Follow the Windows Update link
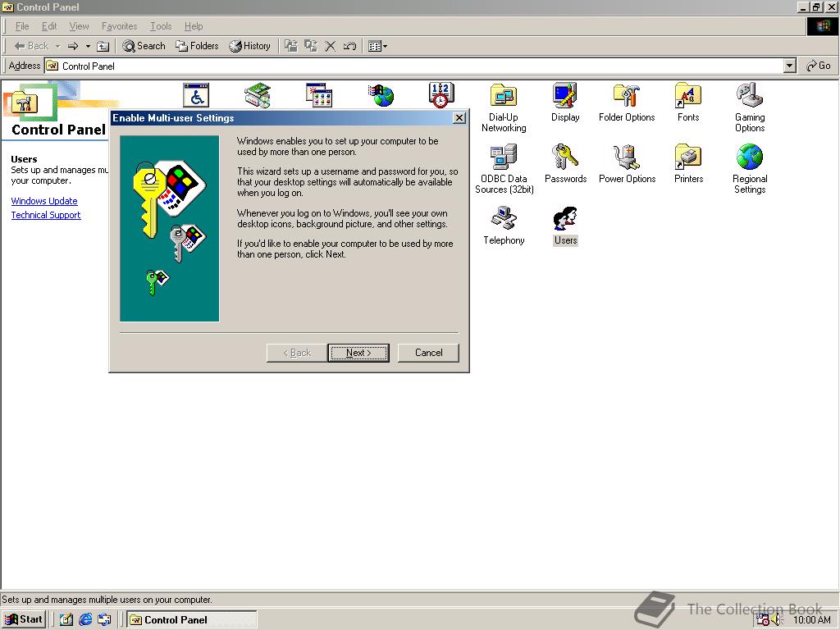 44,201
